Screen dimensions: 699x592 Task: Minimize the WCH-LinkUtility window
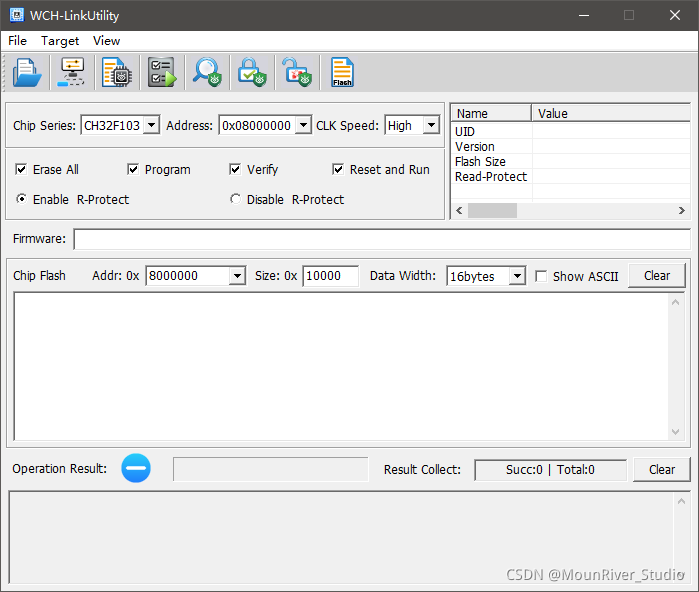pos(584,15)
